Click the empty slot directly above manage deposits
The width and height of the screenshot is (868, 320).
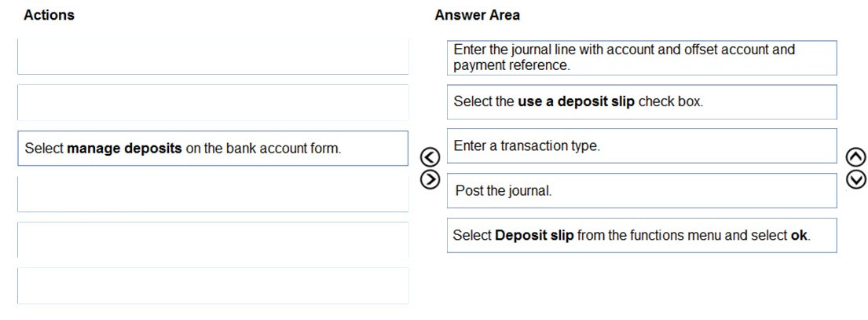tap(213, 102)
